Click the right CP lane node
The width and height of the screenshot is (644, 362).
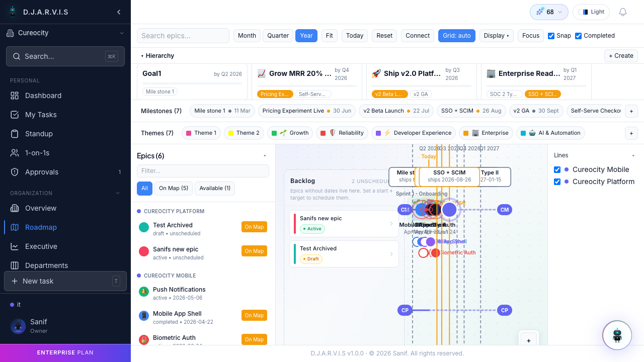coord(505,310)
